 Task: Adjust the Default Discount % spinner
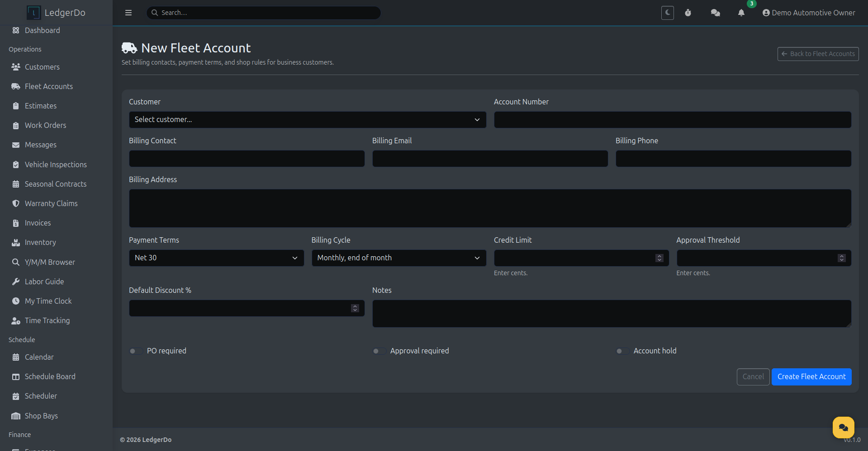(355, 308)
